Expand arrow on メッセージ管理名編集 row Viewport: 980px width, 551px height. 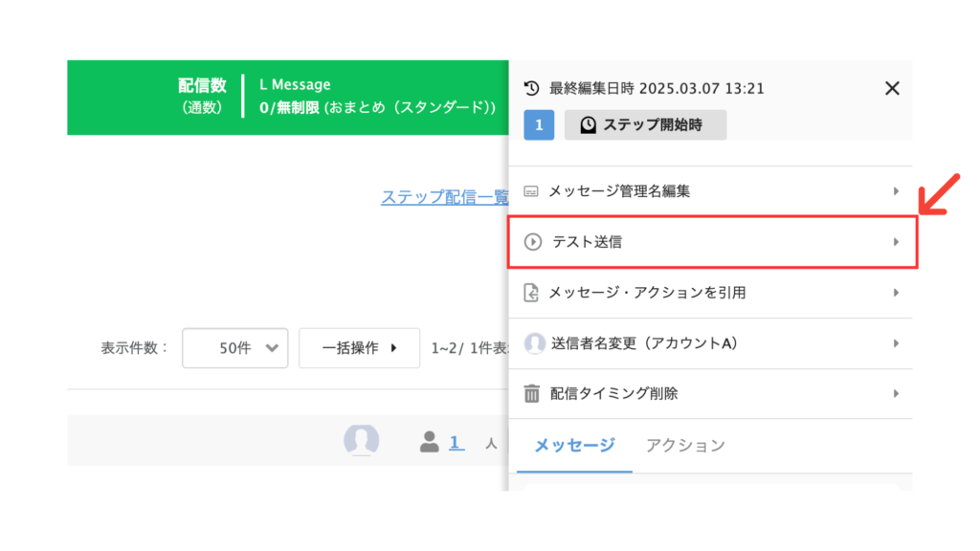[x=896, y=191]
